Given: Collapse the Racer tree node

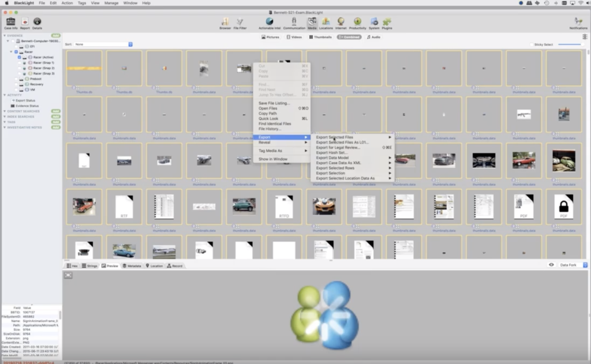Looking at the screenshot, I should (11, 52).
